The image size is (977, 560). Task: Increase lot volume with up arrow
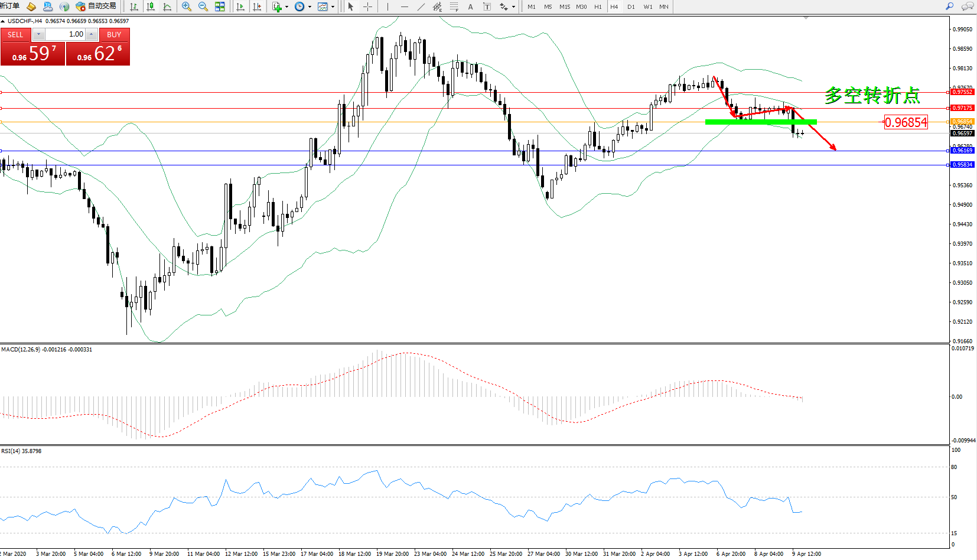click(x=92, y=34)
